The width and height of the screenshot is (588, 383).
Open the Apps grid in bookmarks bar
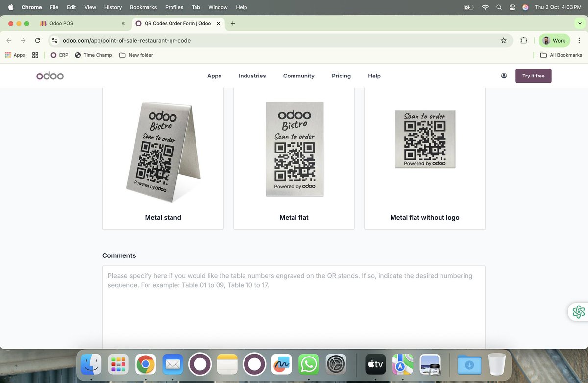15,55
